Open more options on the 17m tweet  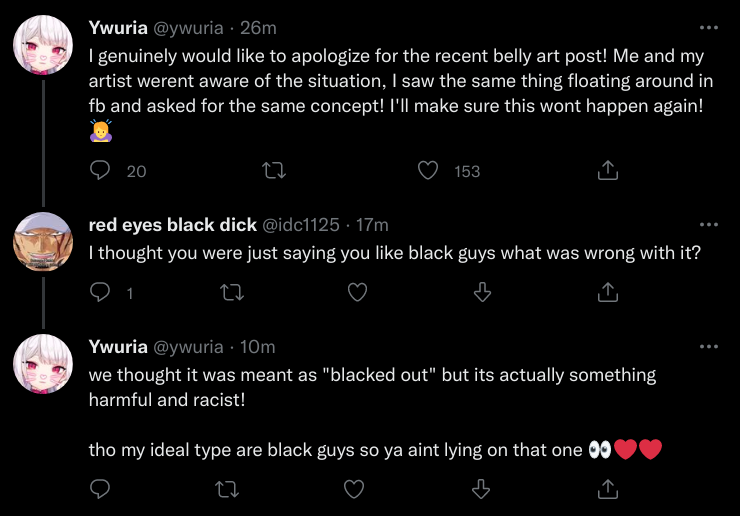coord(709,225)
